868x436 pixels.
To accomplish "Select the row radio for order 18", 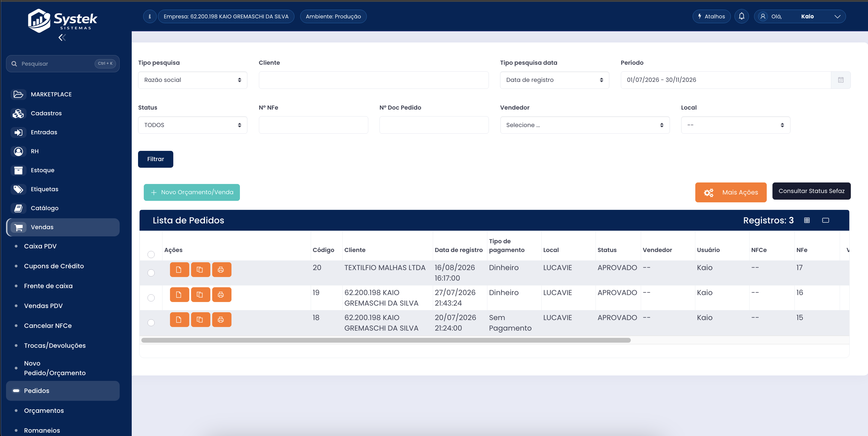I will point(151,322).
